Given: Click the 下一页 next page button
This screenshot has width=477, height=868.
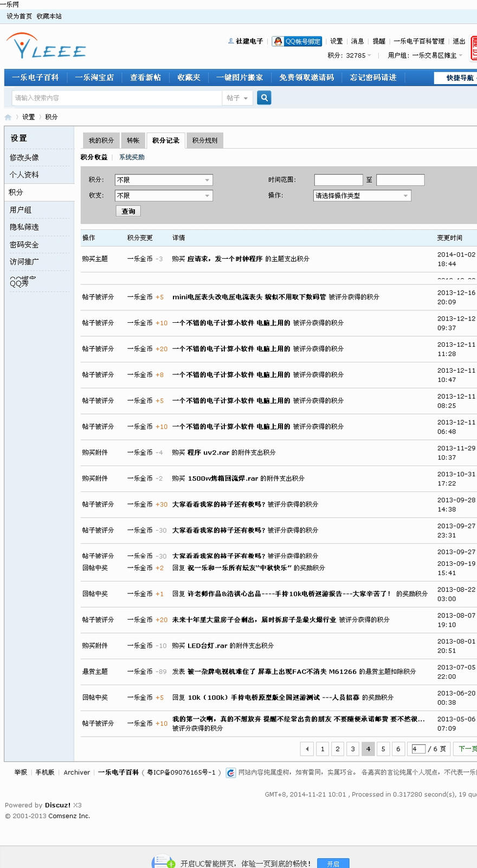Looking at the screenshot, I should [x=466, y=749].
